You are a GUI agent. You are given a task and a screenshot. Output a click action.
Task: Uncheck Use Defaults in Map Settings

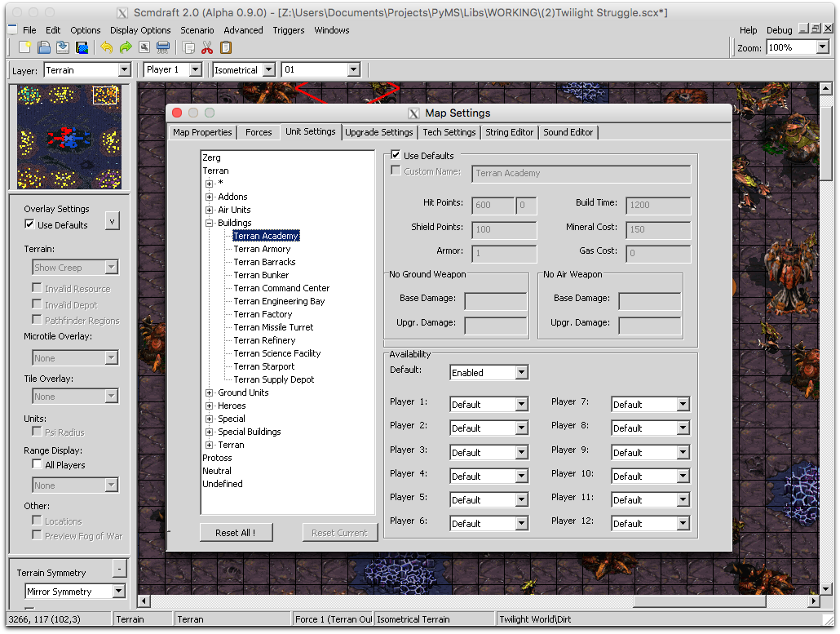(396, 155)
